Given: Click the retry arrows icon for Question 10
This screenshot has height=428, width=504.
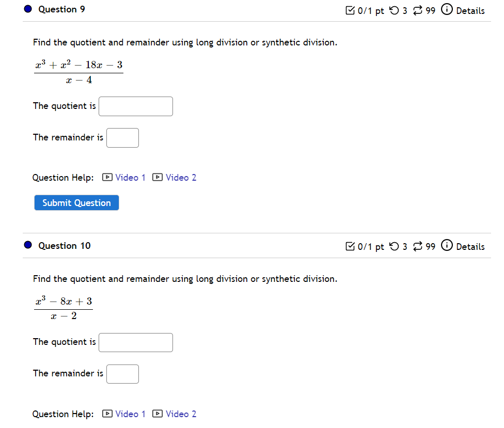Looking at the screenshot, I should [417, 246].
